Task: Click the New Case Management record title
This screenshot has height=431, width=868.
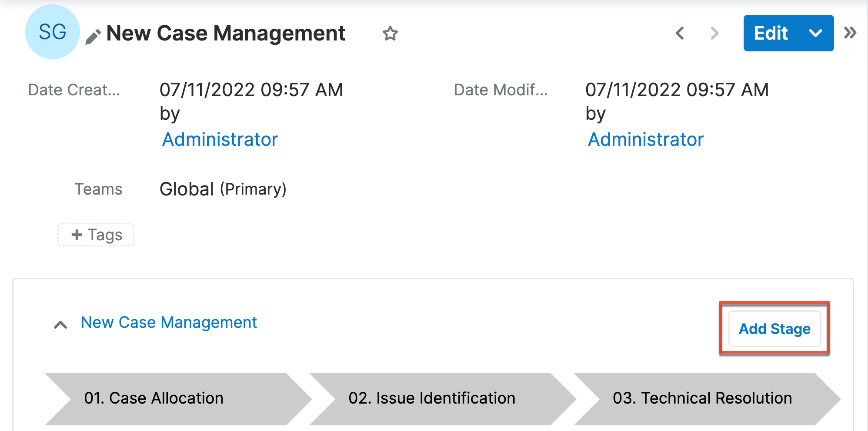Action: point(226,34)
